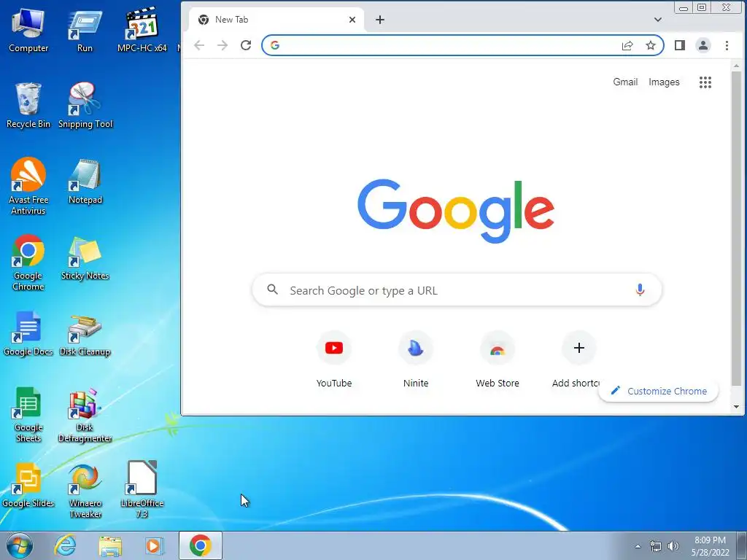Screen dimensions: 747x560
Task: Select the MPC-HC x64 desktop icon
Action: click(x=142, y=31)
